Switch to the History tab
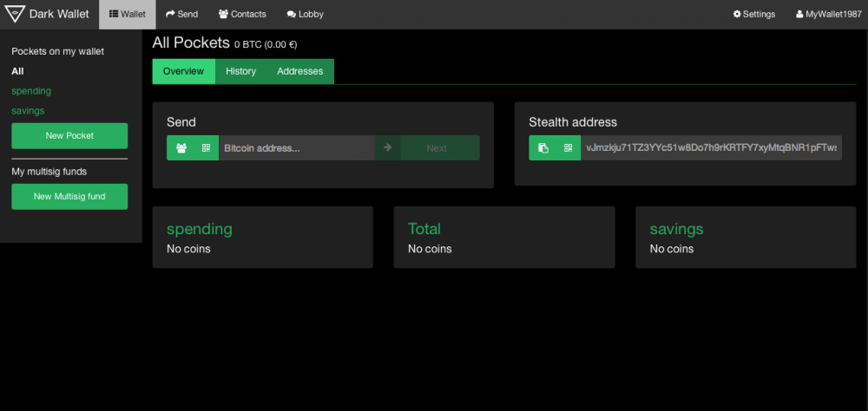 [x=240, y=71]
